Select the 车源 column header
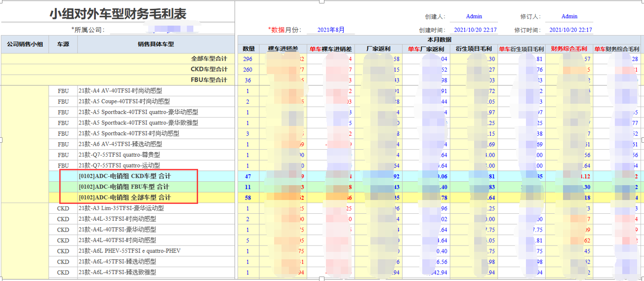This screenshot has height=281, width=644. pos(63,44)
